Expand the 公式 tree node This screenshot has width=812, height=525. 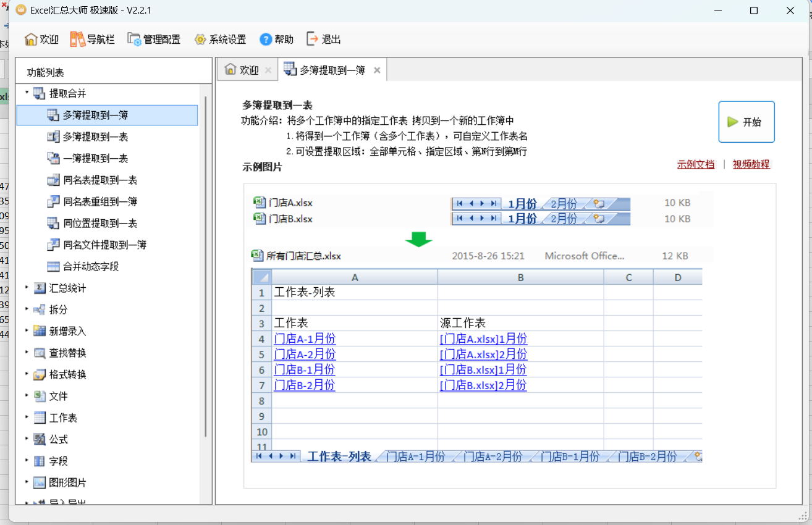[x=27, y=439]
